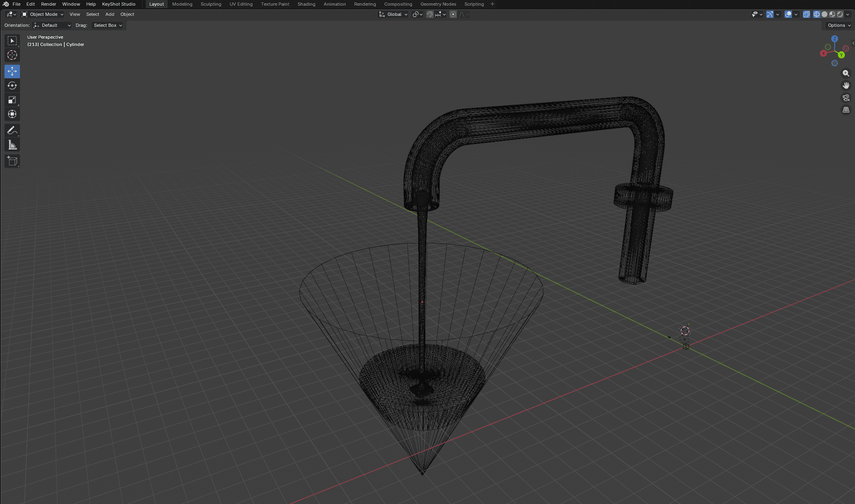855x504 pixels.
Task: Open the Object Mode dropdown
Action: [x=43, y=14]
